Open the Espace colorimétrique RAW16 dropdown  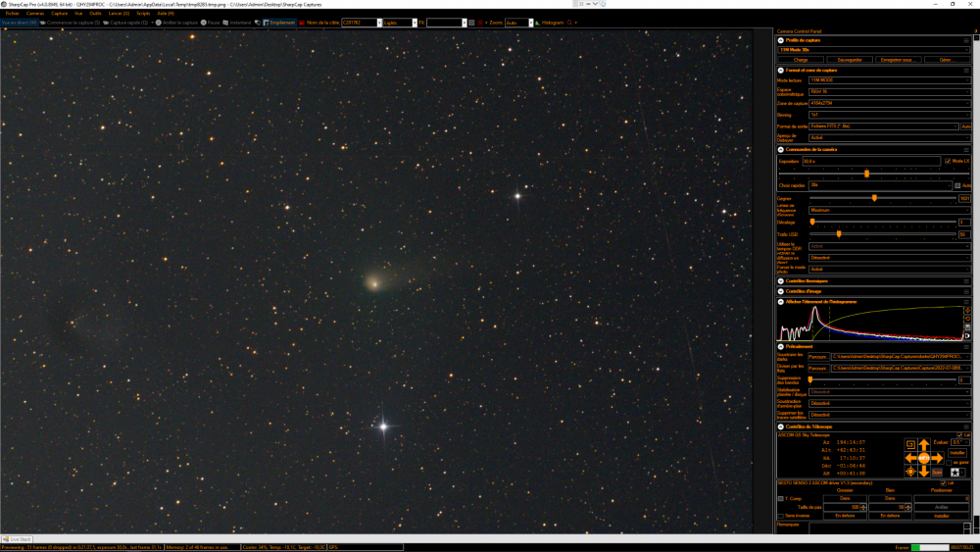click(x=890, y=92)
